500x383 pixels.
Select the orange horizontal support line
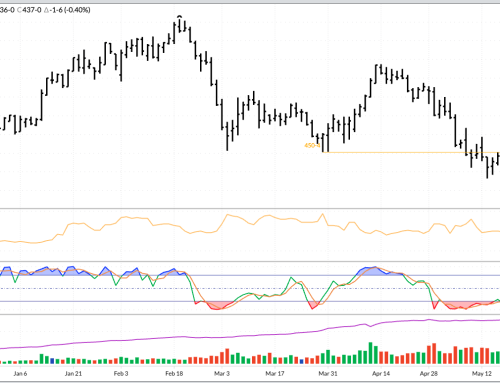411,152
